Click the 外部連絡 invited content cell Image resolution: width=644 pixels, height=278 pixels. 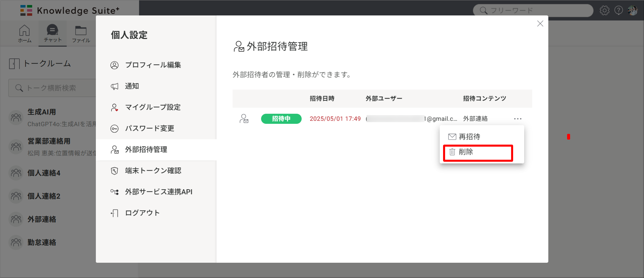(x=475, y=119)
